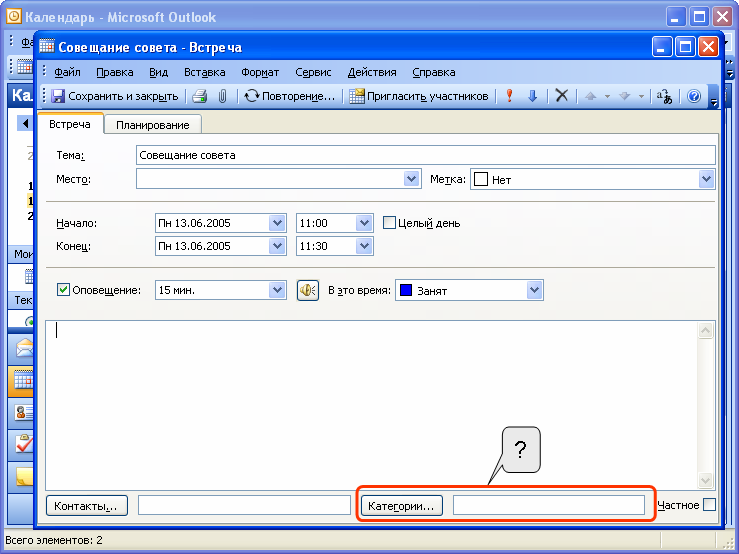Screen dimensions: 739x554
Task: Open the Label (Метка) dropdown
Action: 706,179
